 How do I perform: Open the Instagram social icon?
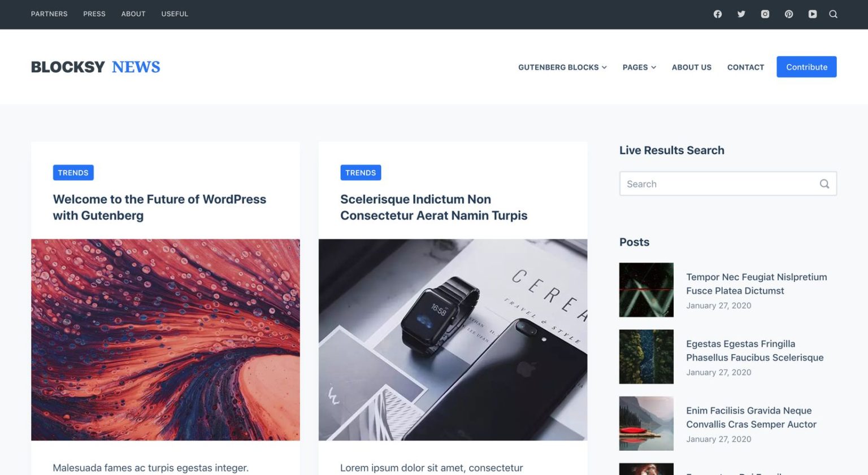765,14
